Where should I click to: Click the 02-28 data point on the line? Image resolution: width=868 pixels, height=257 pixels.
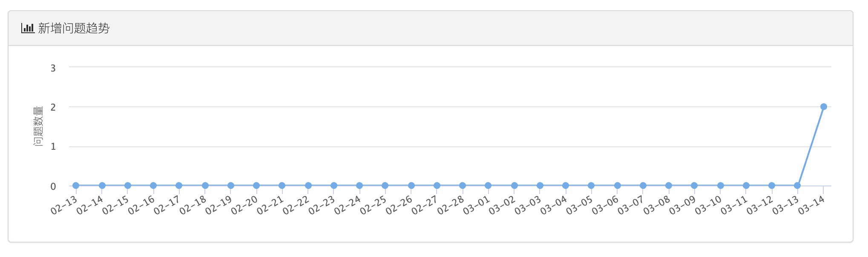click(x=463, y=186)
